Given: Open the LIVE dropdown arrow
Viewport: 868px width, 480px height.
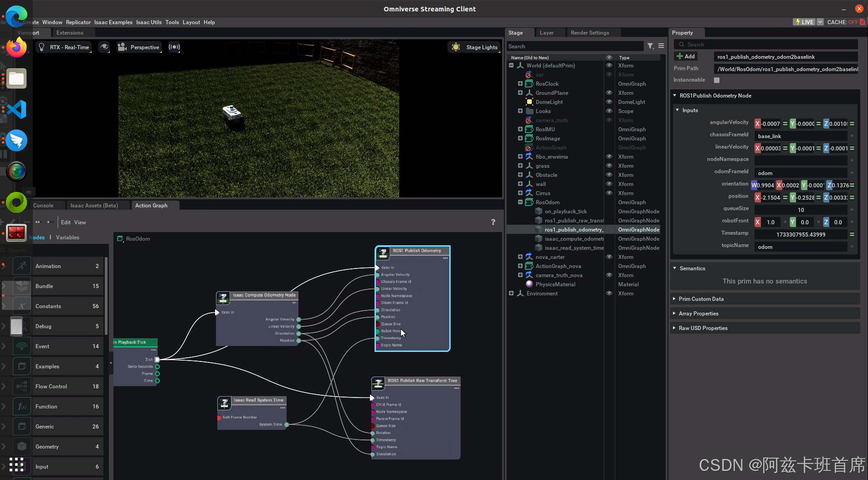Looking at the screenshot, I should (820, 22).
